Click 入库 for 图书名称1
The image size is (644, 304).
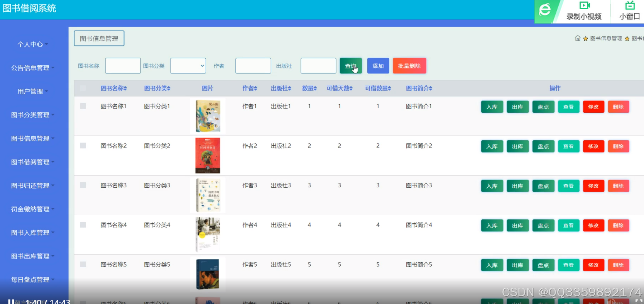pos(492,107)
